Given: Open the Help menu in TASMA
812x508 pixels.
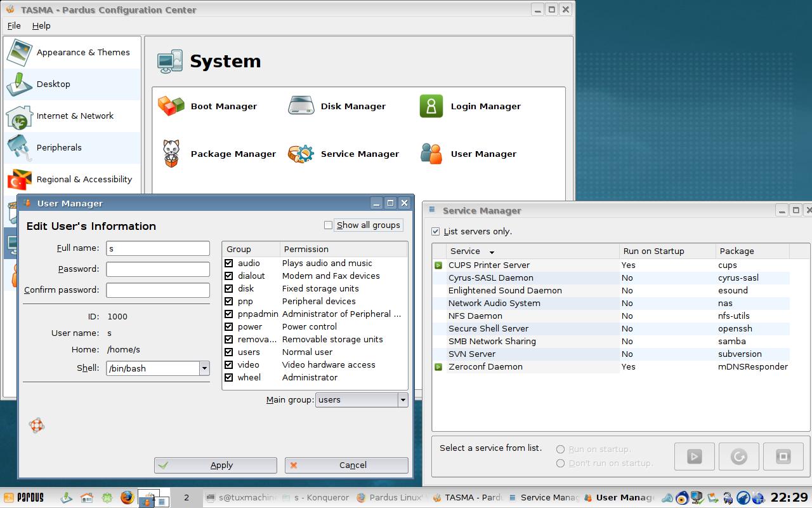Looking at the screenshot, I should pos(41,26).
